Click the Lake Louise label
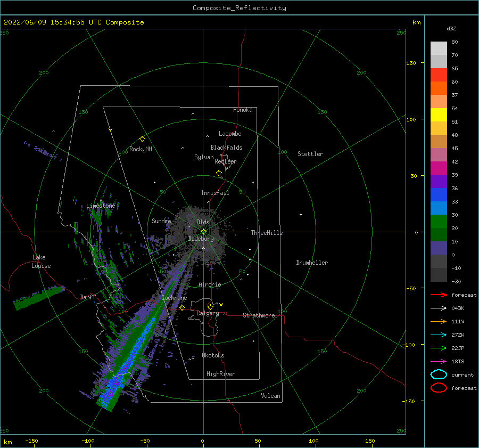 pos(41,262)
